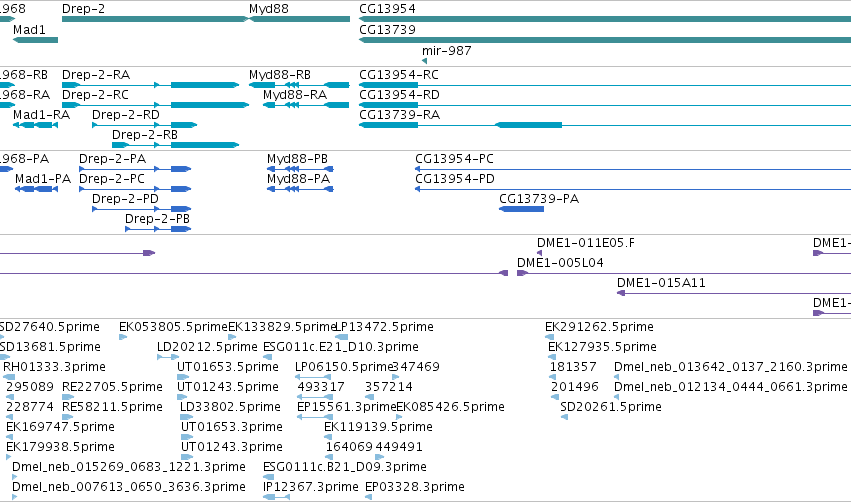Click the UT01653.5prime EST marker
The width and height of the screenshot is (851, 502).
tap(183, 377)
